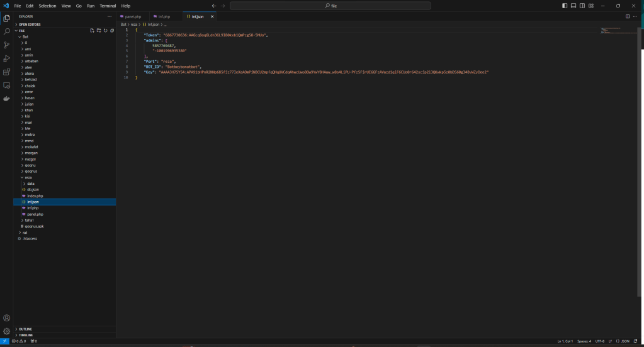Image resolution: width=644 pixels, height=347 pixels.
Task: Click the Split Editor Right icon
Action: [628, 16]
